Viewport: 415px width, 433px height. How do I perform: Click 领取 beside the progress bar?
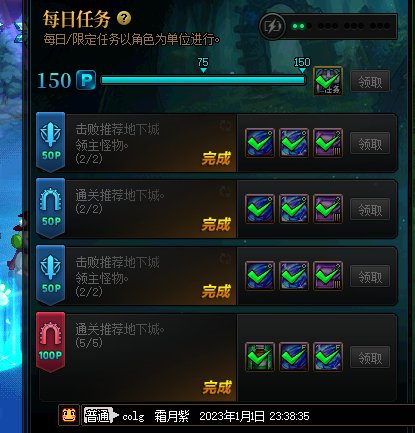pos(370,81)
